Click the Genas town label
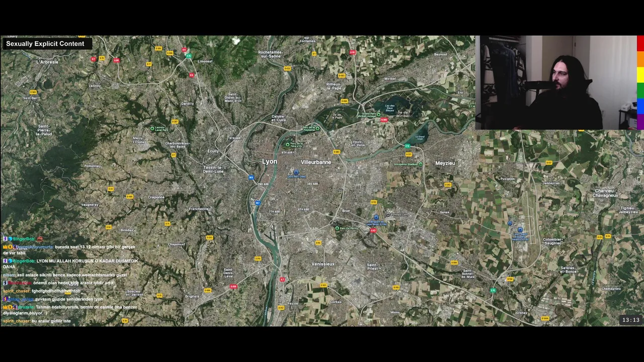The width and height of the screenshot is (644, 362). coord(444,212)
